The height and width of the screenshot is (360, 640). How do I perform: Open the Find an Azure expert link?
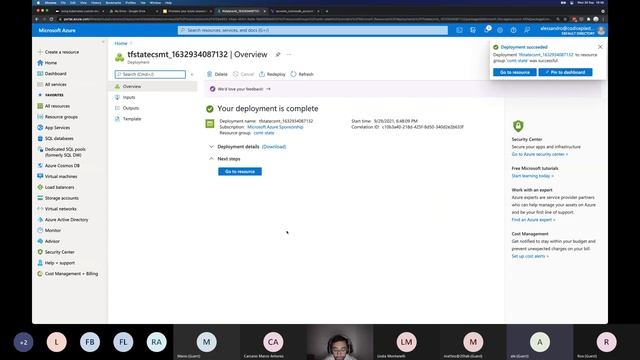(x=533, y=220)
